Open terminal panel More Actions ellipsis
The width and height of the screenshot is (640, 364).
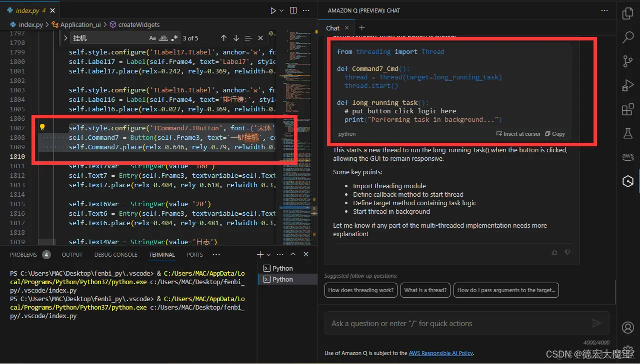(281, 255)
